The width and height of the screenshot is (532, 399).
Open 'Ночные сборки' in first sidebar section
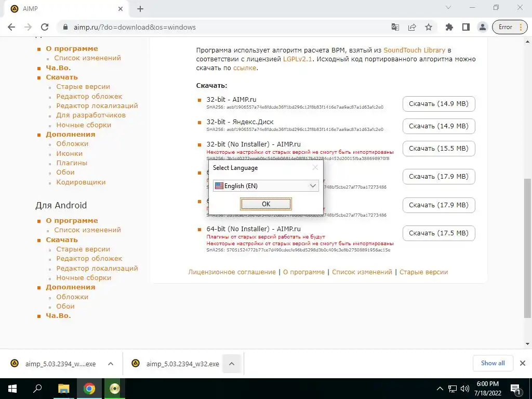(84, 125)
